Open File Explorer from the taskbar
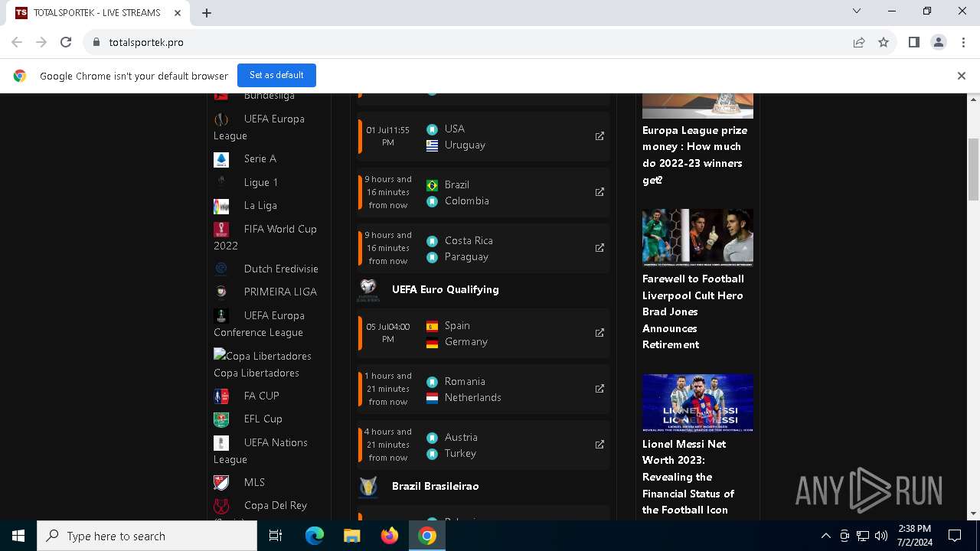 click(x=352, y=536)
